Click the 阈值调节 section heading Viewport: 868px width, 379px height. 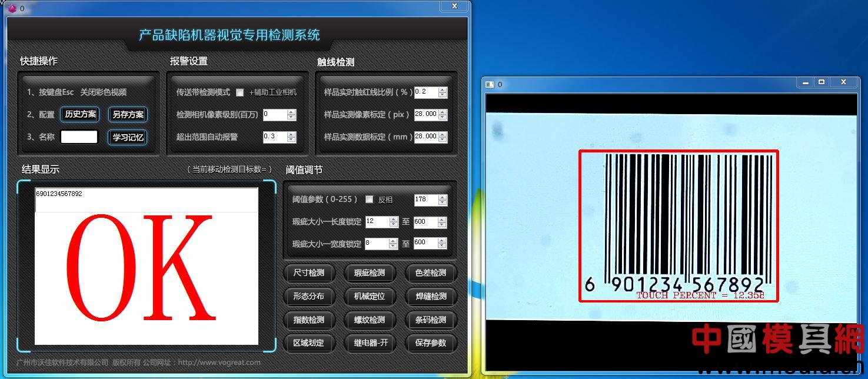click(304, 170)
